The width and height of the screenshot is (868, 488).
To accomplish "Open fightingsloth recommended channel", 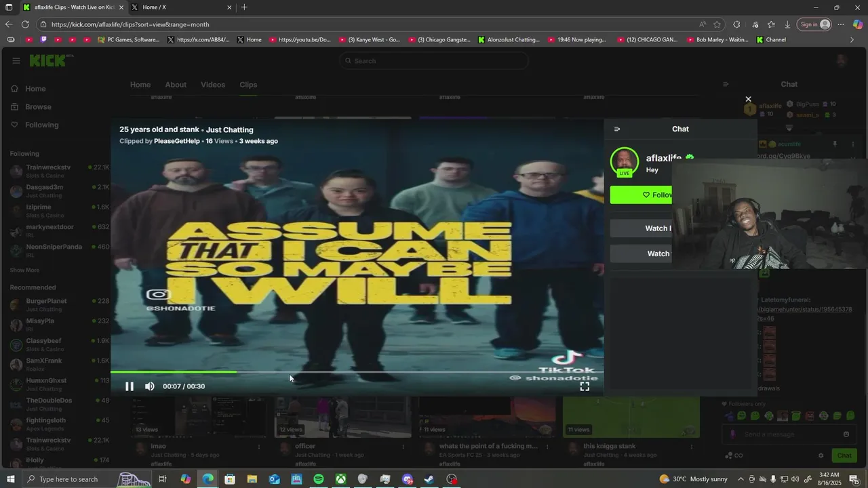I will 60,424.
